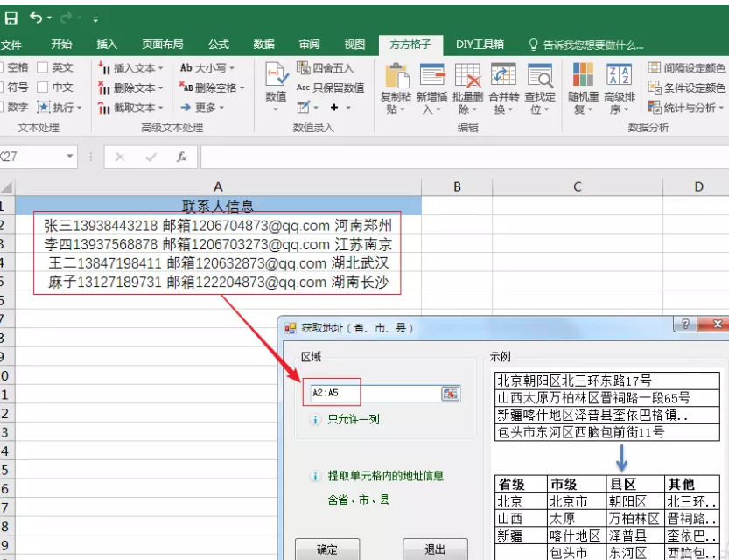
Task: Click the Redo arrow icon
Action: click(x=67, y=17)
